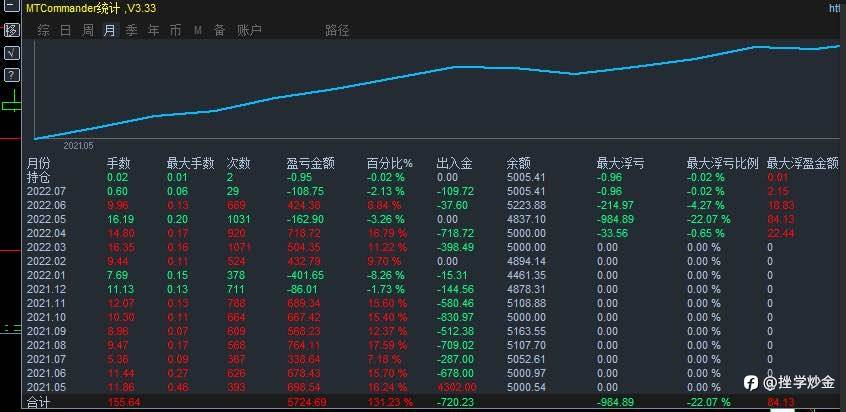This screenshot has height=412, width=846.
Task: Select the 月 monthly tab
Action: 110,30
